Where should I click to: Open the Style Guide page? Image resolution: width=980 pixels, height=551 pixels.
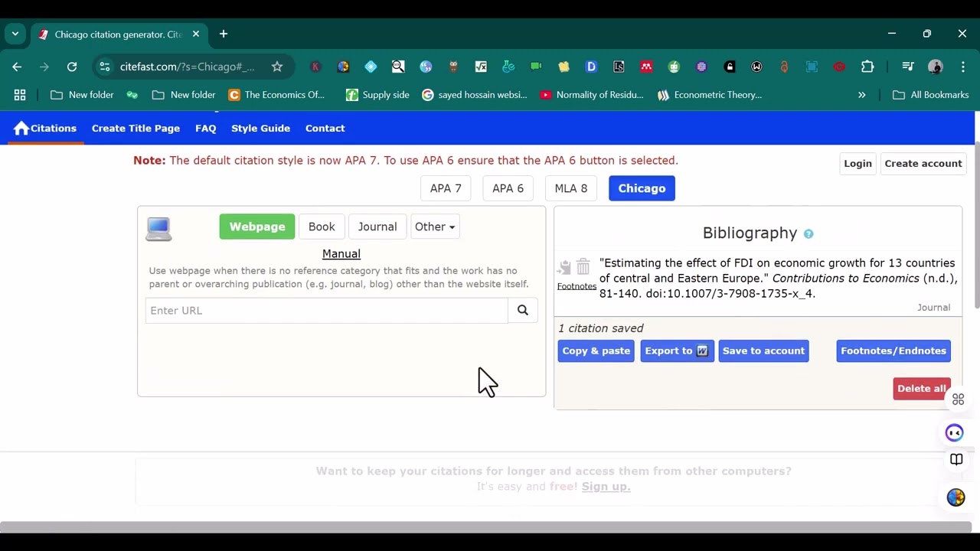pyautogui.click(x=260, y=129)
